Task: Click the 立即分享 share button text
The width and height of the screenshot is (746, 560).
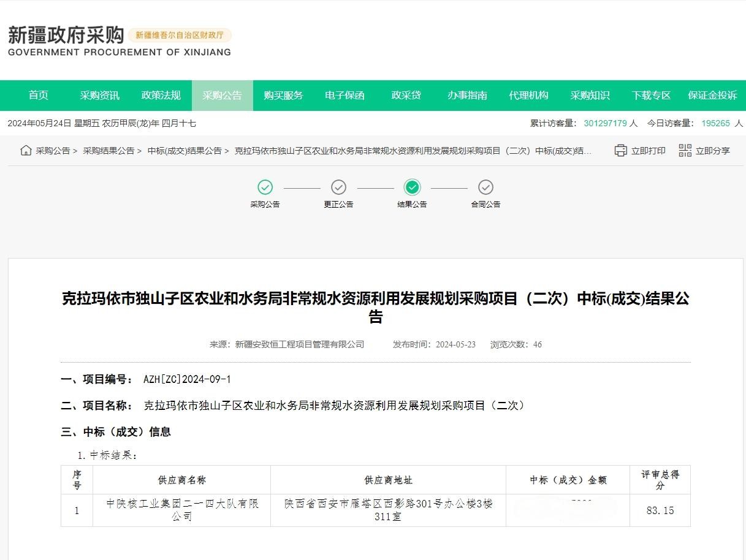Action: click(x=712, y=151)
